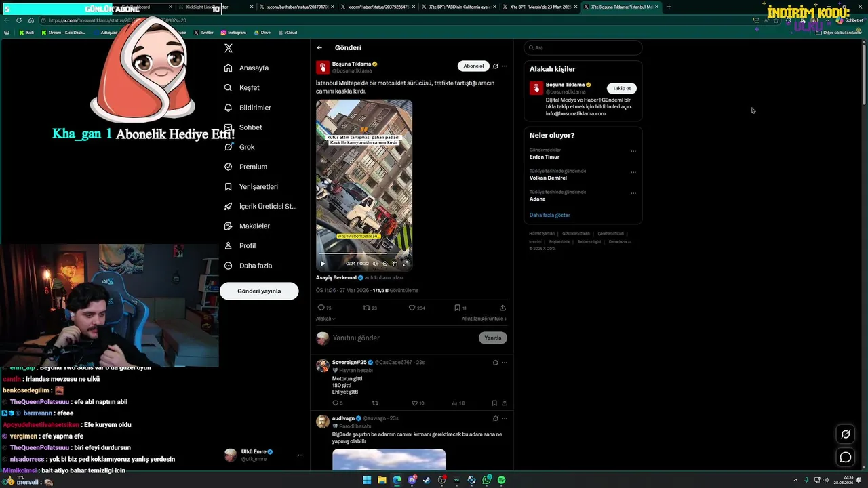868x488 pixels.
Task: Open Asayiş Berkemal source account link
Action: [336, 278]
